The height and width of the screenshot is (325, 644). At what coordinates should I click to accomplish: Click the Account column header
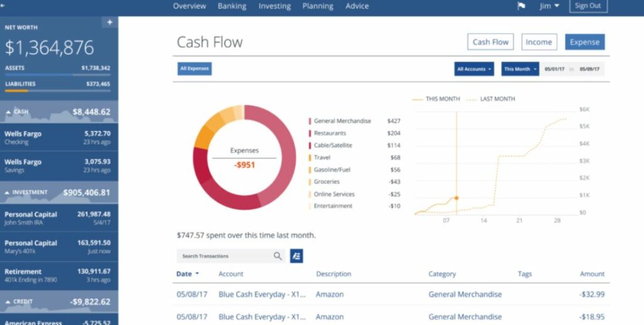tap(231, 273)
